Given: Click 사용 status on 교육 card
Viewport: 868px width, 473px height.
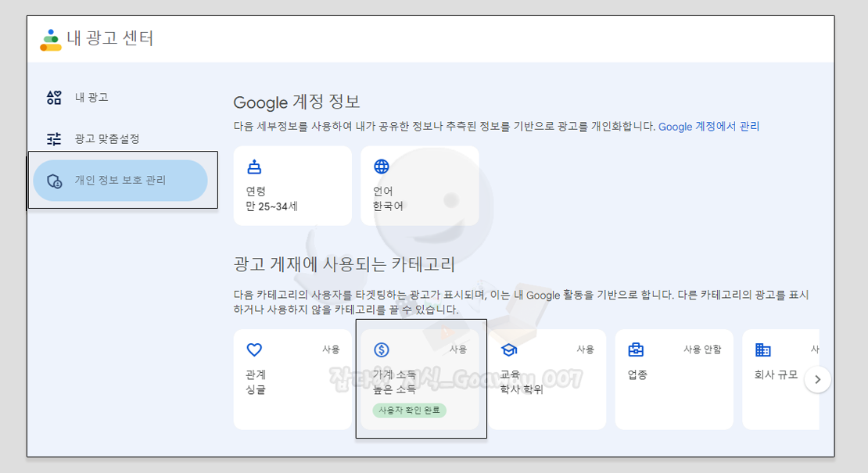Looking at the screenshot, I should 586,349.
